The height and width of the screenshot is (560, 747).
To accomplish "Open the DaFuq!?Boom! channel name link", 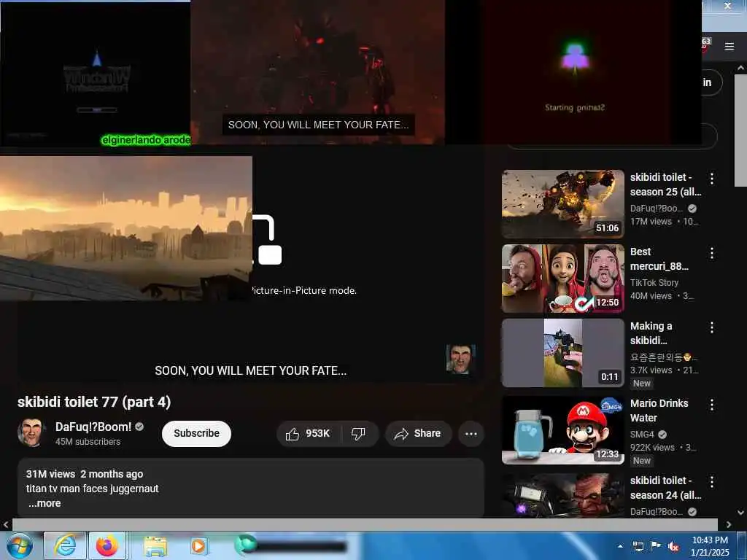I will pyautogui.click(x=93, y=427).
